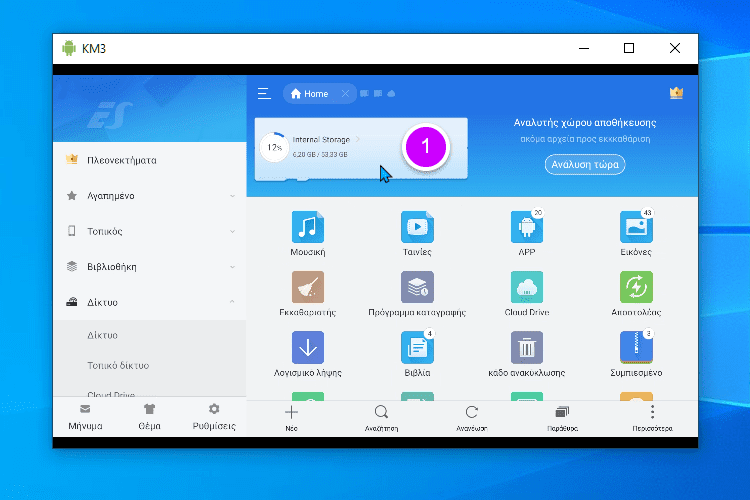Open the Internal Storage card
Image resolution: width=750 pixels, height=500 pixels.
pos(361,149)
